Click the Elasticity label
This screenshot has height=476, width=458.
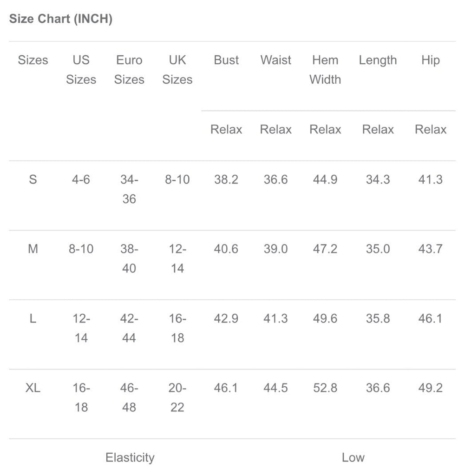click(130, 457)
